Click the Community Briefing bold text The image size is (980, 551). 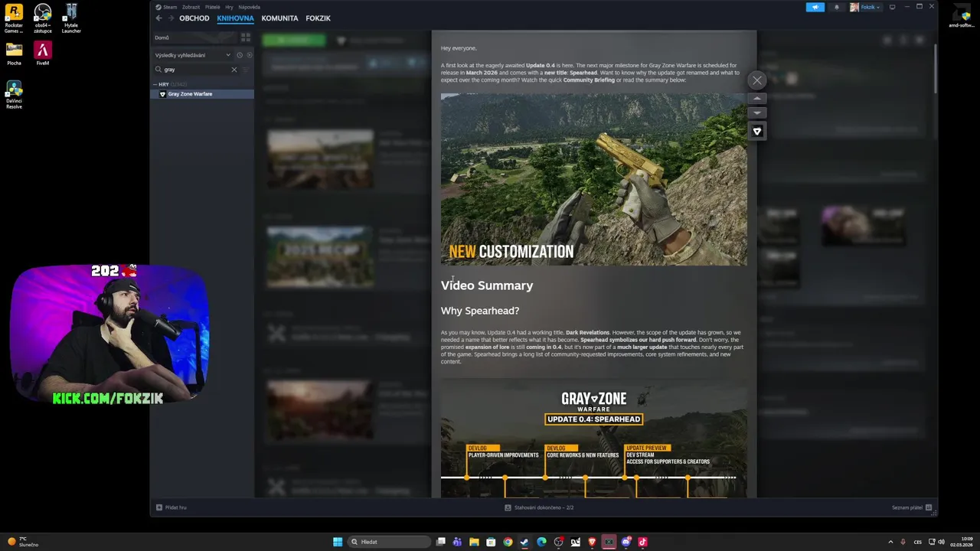589,80
